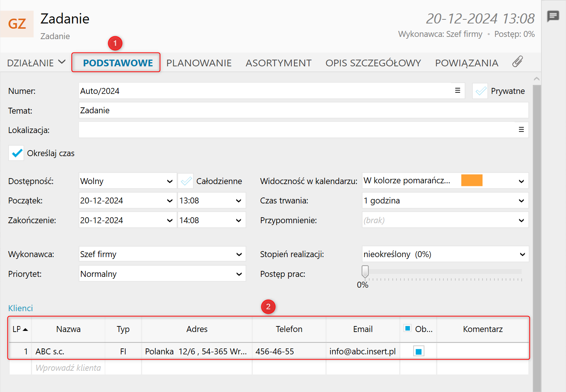
Task: Expand the DZIAŁANIE dropdown menu
Action: pyautogui.click(x=36, y=63)
